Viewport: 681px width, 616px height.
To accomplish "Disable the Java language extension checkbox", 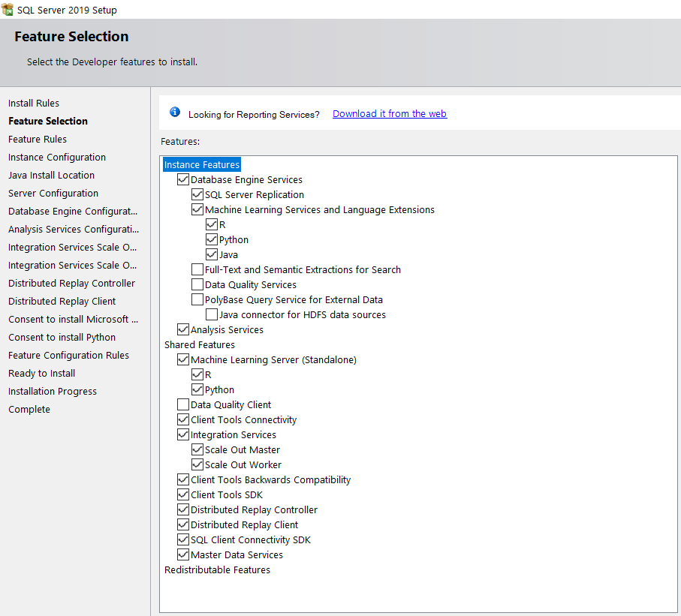I will (x=212, y=255).
